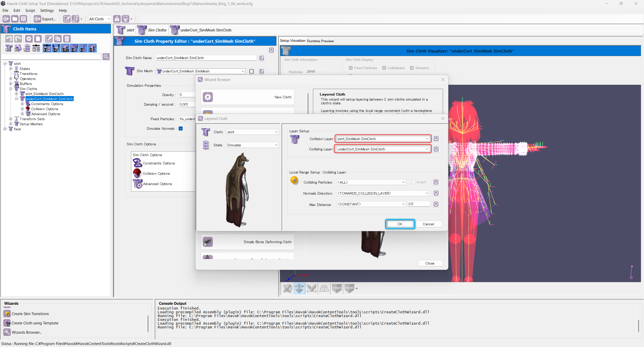Click the warning triangle toolbar icon
644x347 pixels.
(x=117, y=19)
